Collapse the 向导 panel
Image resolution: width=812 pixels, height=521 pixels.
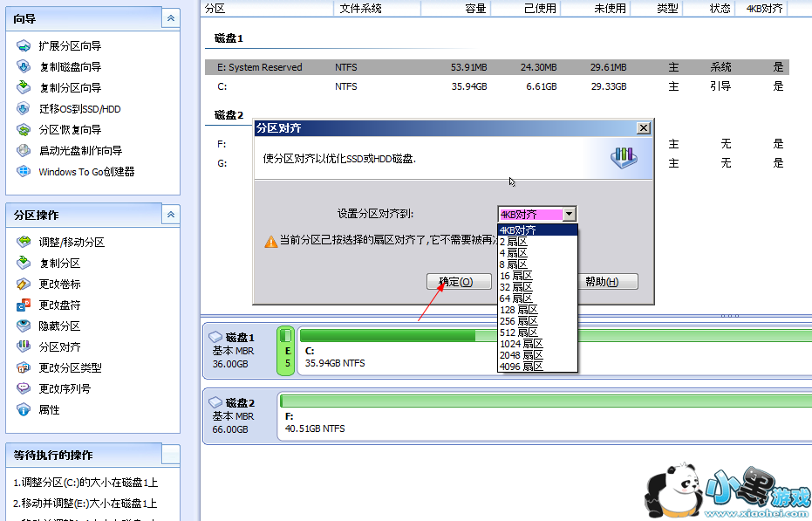170,18
